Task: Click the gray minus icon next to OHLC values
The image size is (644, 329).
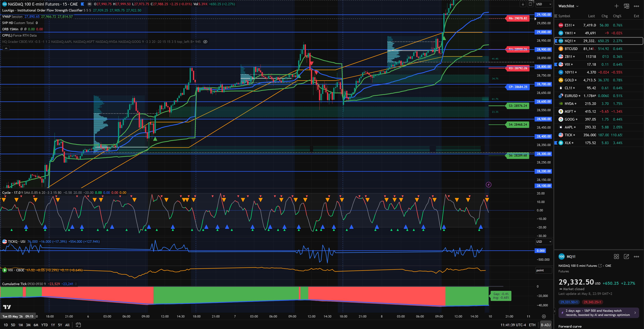Action: tap(90, 4)
